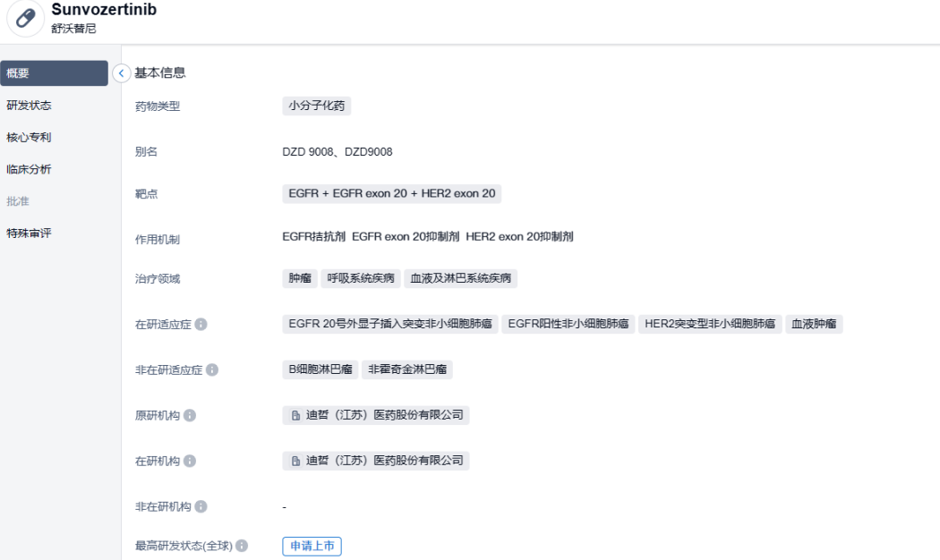Click info icon beside 在研机构
Image resolution: width=940 pixels, height=560 pixels.
tap(190, 462)
